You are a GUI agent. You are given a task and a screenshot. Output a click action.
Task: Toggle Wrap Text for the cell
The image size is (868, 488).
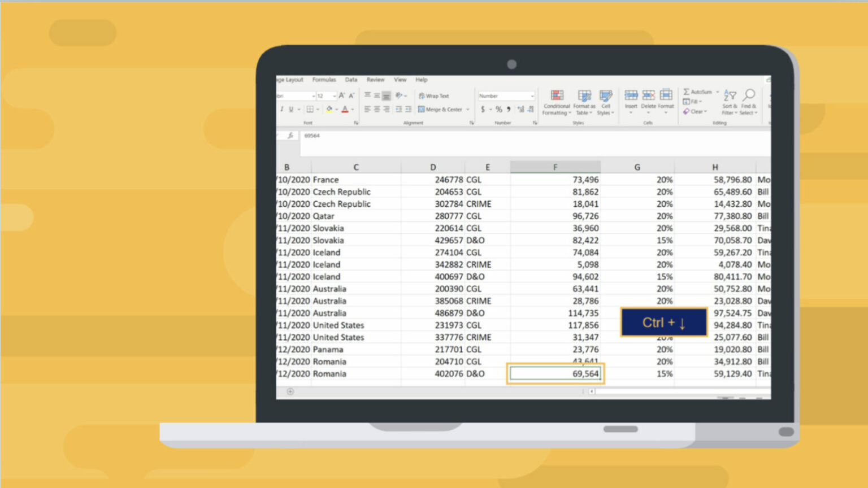point(434,96)
